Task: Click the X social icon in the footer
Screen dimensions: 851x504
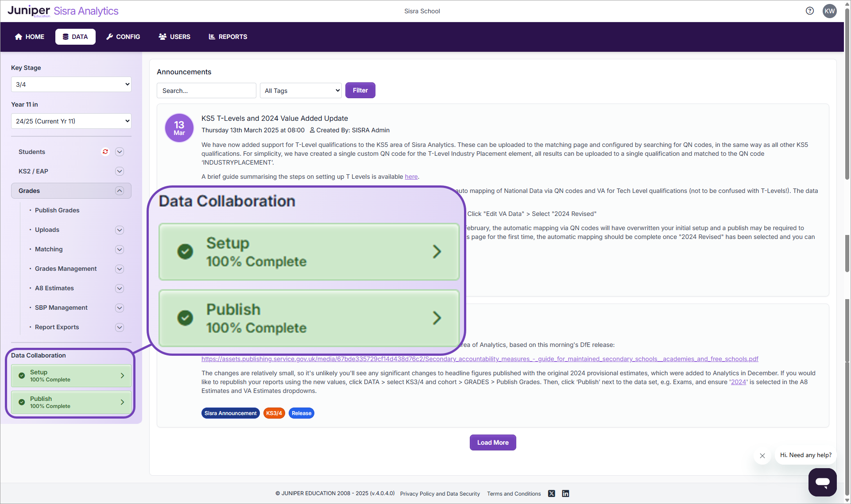Action: click(551, 493)
